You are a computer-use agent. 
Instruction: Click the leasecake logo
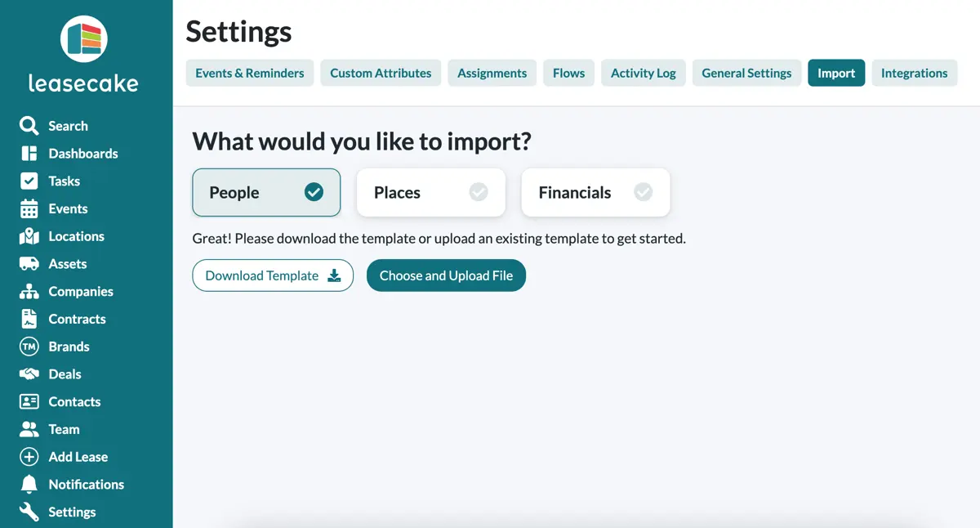[x=83, y=54]
